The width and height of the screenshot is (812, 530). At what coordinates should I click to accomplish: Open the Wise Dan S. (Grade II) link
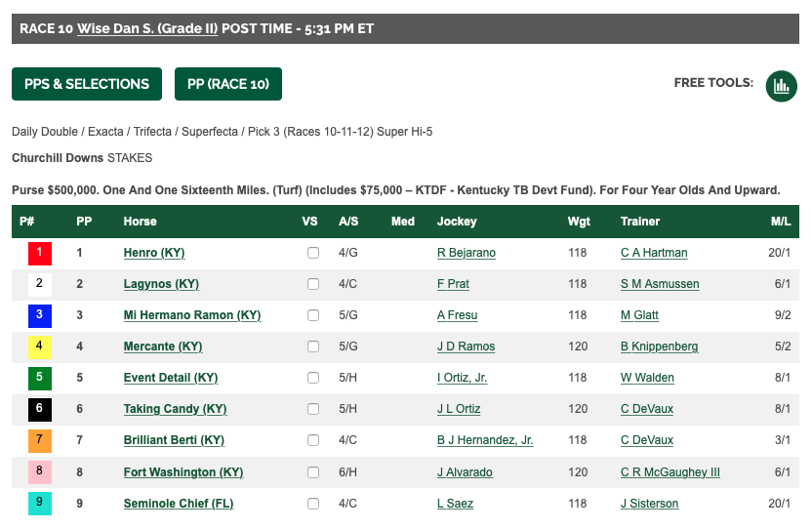coord(147,28)
